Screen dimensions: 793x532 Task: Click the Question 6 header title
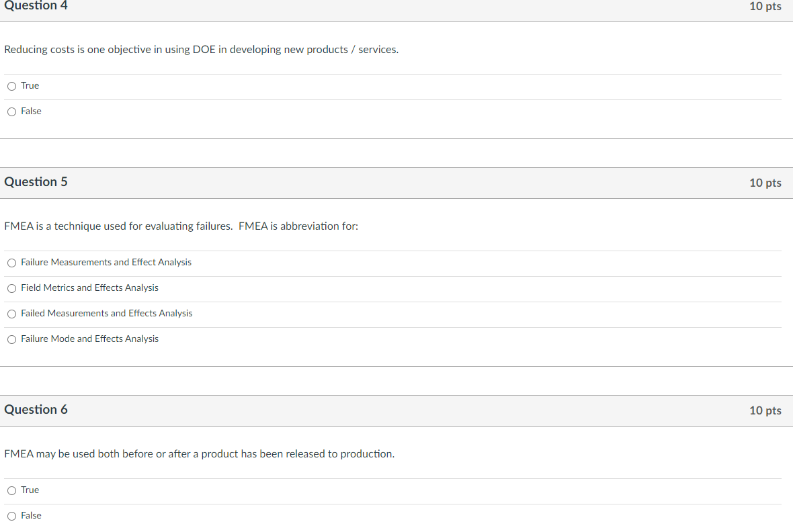pyautogui.click(x=36, y=410)
